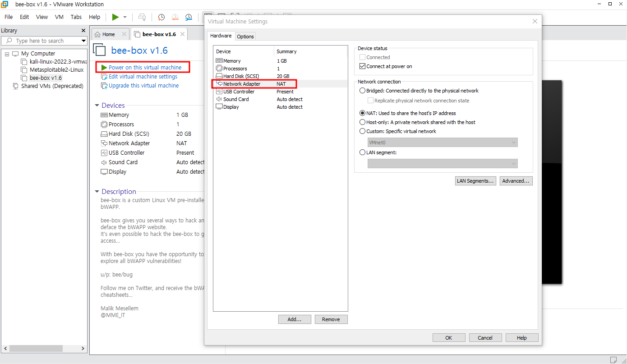Take a snapshot with the clock-plus icon
Viewport: 627px width, 364px height.
tap(161, 17)
